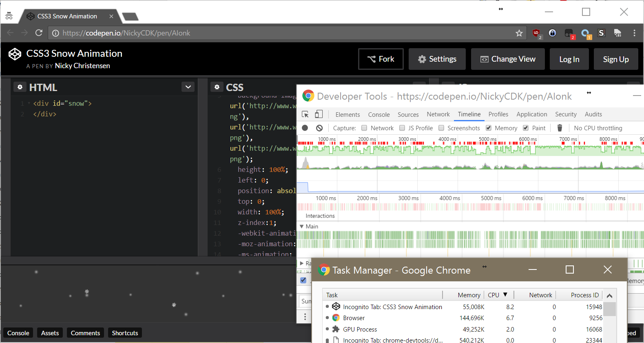
Task: Open the Chrome three-dot menu
Action: [x=634, y=33]
